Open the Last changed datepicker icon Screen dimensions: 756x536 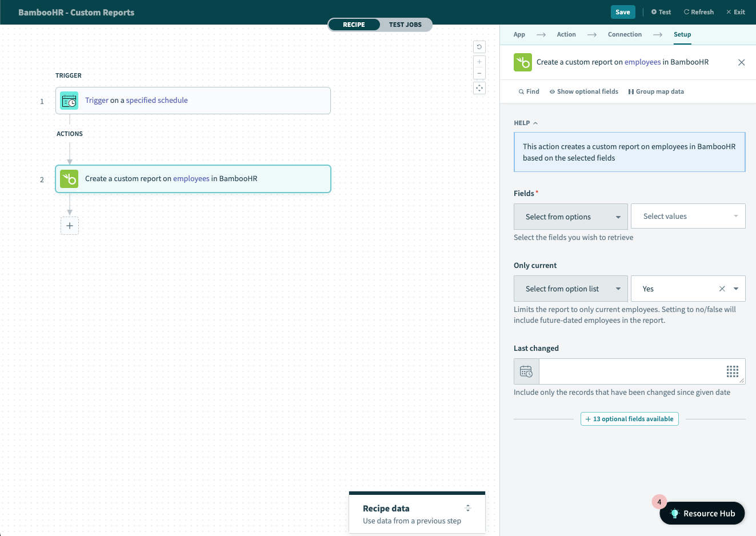tap(526, 371)
